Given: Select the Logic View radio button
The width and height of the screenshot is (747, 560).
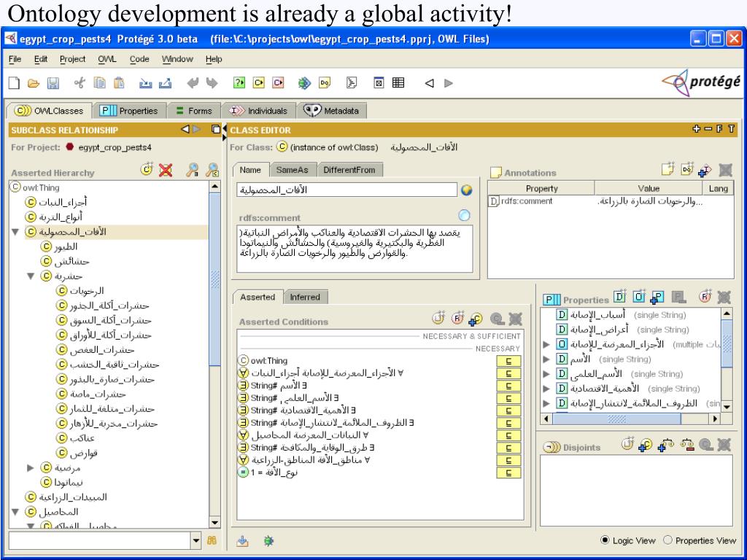Looking at the screenshot, I should tap(605, 540).
